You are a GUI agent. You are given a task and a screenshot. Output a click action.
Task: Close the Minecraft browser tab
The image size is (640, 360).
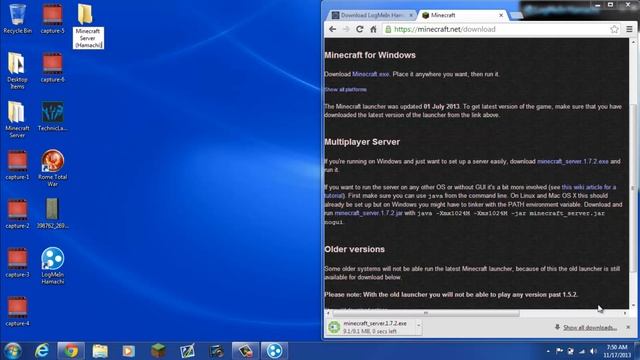pos(501,16)
